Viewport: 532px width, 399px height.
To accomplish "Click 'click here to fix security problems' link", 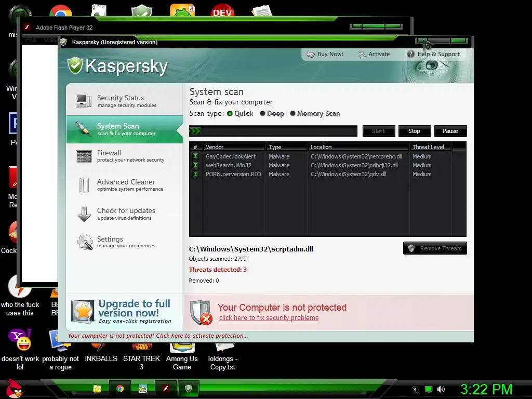I will pos(269,318).
